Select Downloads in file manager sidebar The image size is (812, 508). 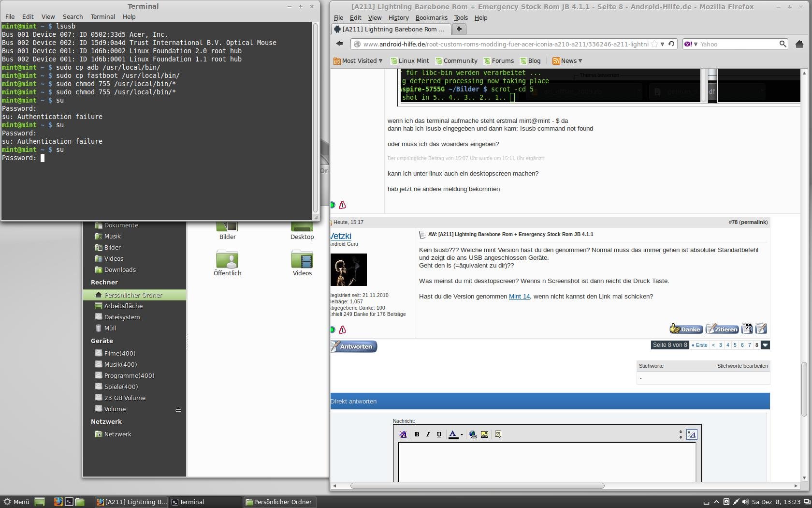(120, 270)
